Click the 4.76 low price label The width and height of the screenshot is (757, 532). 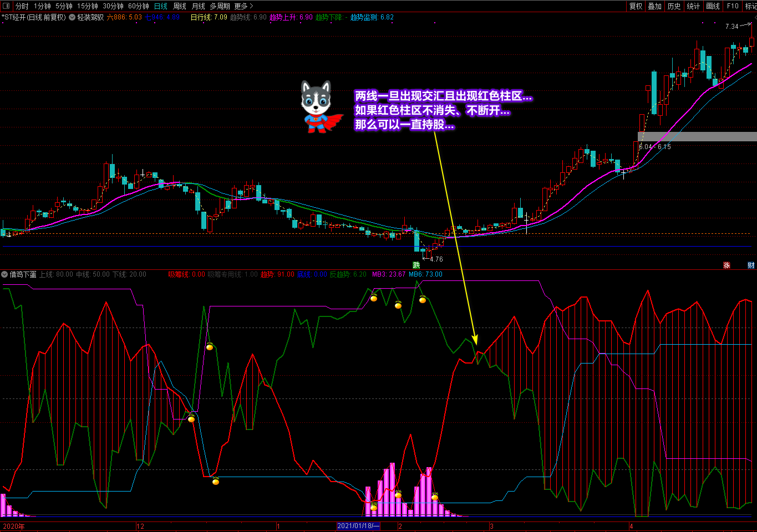[436, 259]
